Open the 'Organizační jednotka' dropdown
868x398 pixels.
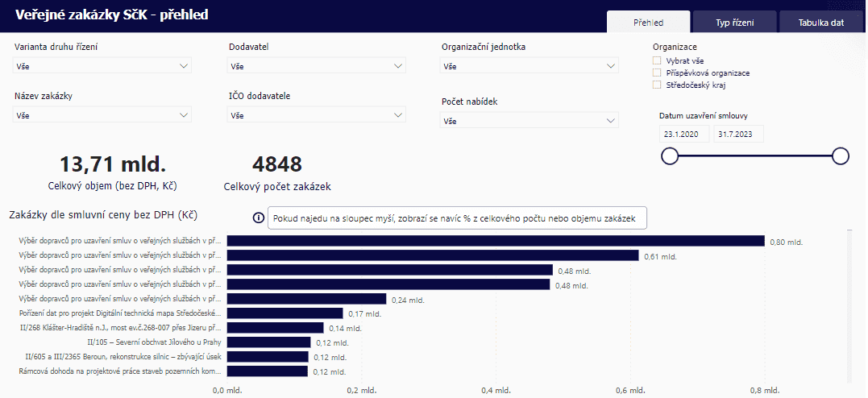(x=530, y=66)
